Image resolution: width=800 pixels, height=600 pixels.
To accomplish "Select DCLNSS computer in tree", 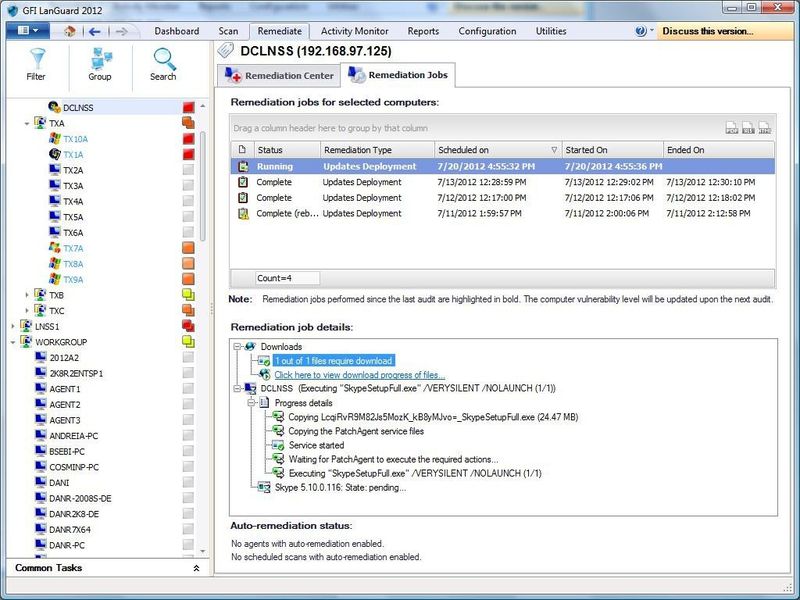I will [78, 108].
